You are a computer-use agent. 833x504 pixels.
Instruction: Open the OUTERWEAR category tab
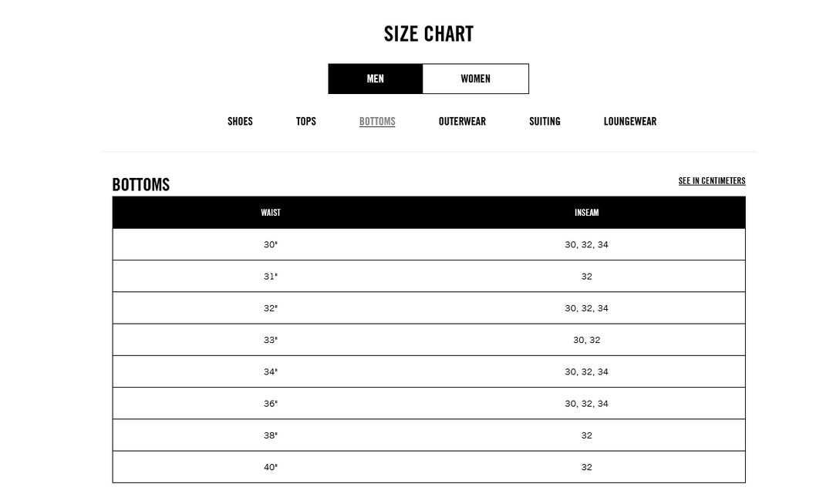[462, 122]
